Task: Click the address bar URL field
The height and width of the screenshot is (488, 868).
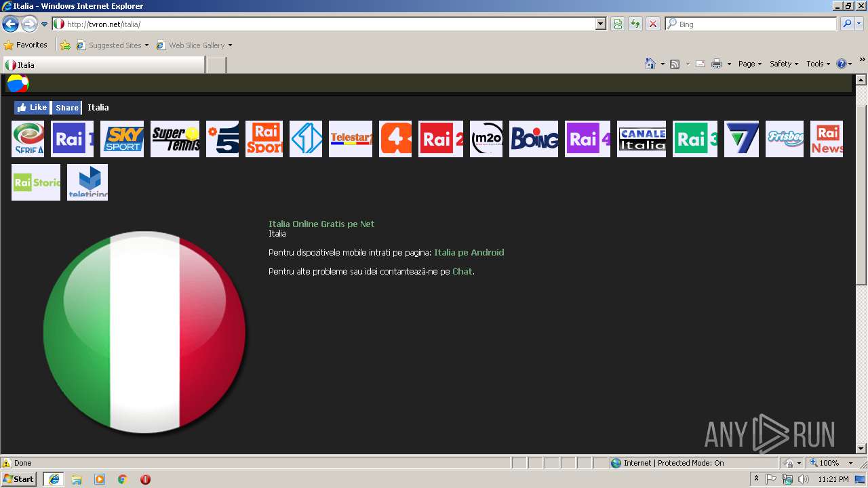Action: tap(329, 24)
